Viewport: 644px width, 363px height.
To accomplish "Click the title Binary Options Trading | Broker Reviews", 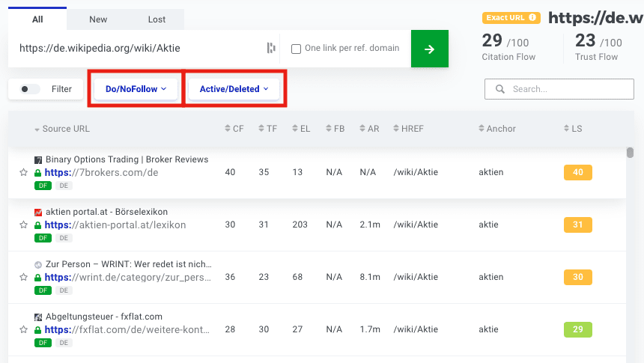I will pyautogui.click(x=127, y=159).
